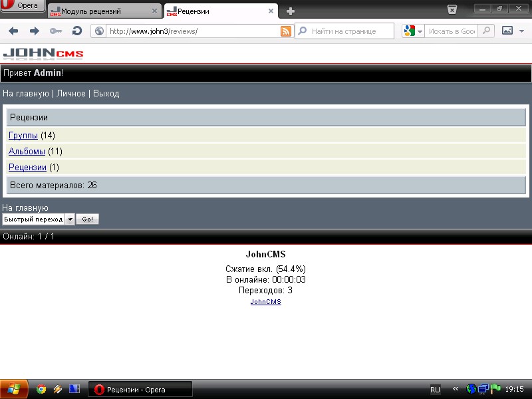Click the Сжатие вкл. (54.4%) text
The height and width of the screenshot is (399, 532).
[x=265, y=269]
